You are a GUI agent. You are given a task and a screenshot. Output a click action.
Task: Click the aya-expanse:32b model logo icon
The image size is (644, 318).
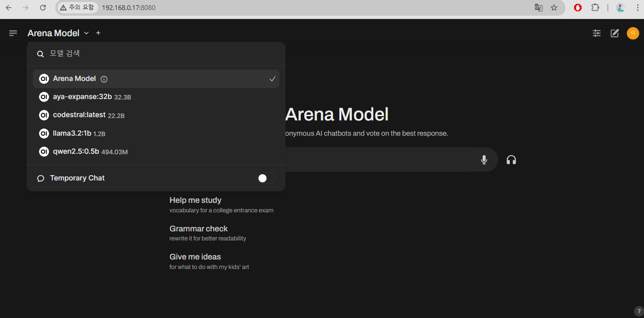pyautogui.click(x=44, y=97)
